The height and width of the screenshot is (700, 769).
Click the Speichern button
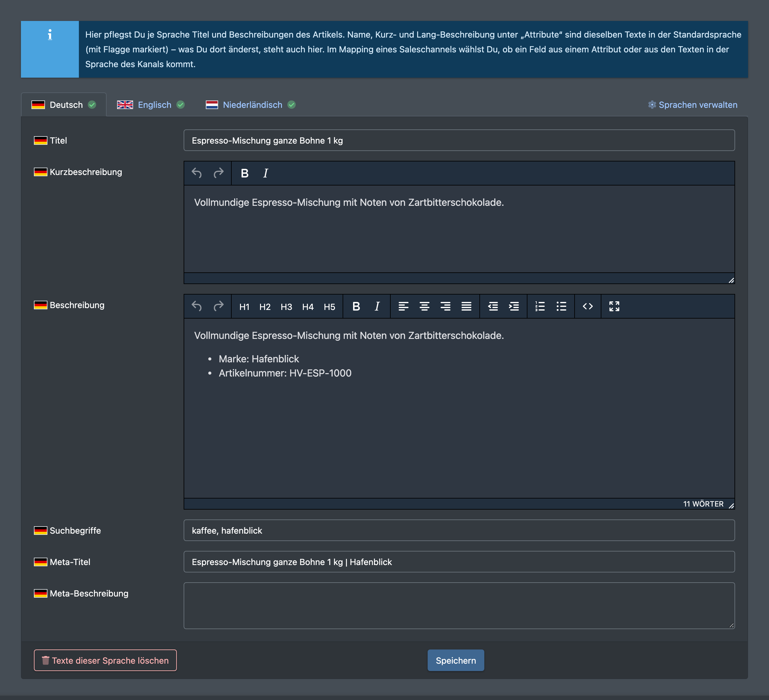pyautogui.click(x=456, y=660)
